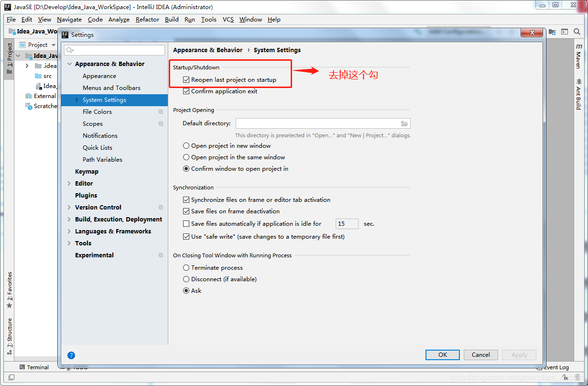Select Disconnect (if available) option
This screenshot has width=588, height=386.
(x=186, y=279)
